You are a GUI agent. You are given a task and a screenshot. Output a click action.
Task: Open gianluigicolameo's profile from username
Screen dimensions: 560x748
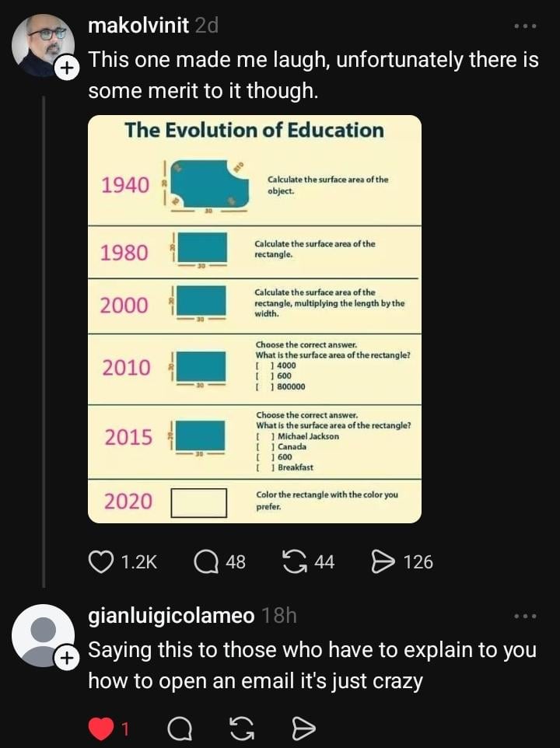click(171, 617)
